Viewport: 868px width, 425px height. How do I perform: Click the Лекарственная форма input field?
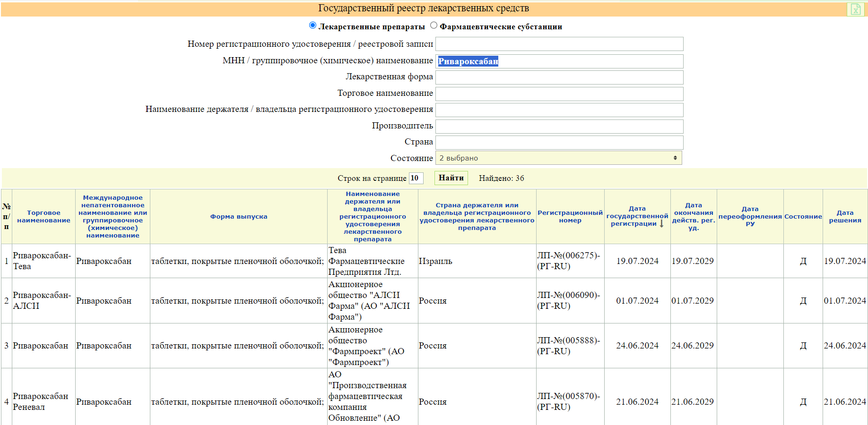pyautogui.click(x=559, y=77)
